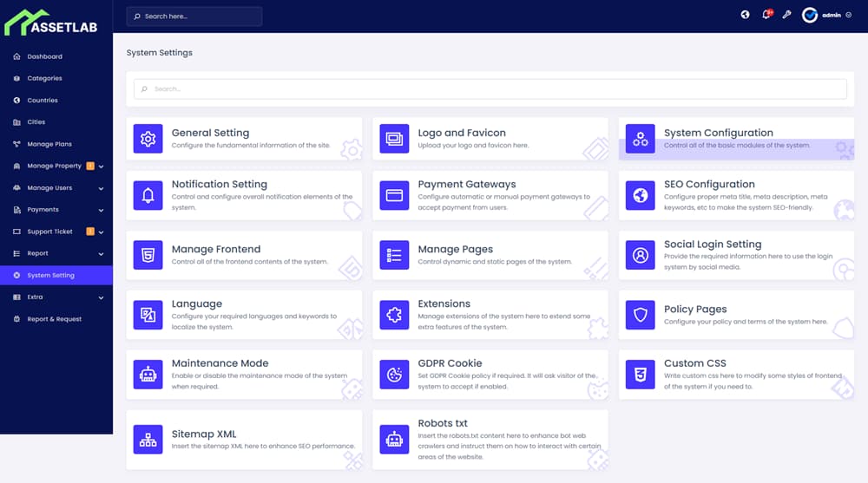The image size is (868, 483).
Task: Open the System Configuration modules icon
Action: [641, 139]
